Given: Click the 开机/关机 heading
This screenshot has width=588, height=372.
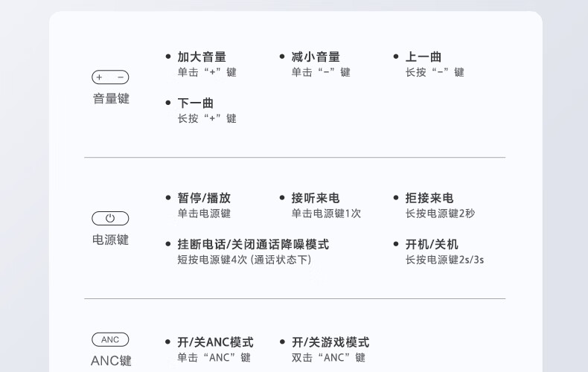Looking at the screenshot, I should pyautogui.click(x=432, y=245).
